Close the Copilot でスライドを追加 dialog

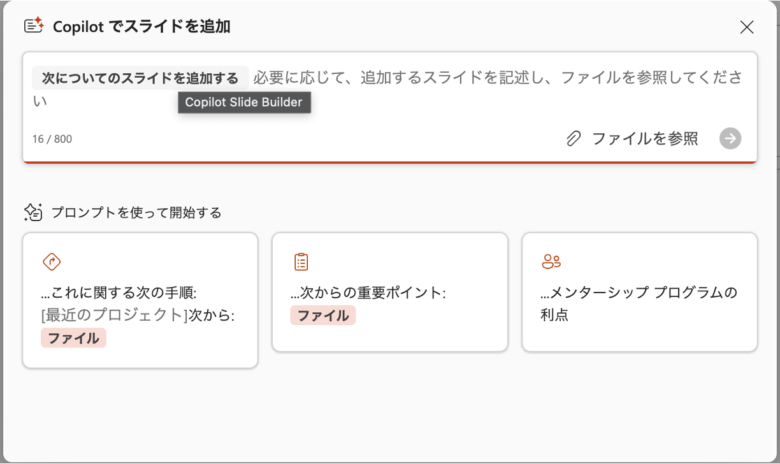(x=746, y=27)
